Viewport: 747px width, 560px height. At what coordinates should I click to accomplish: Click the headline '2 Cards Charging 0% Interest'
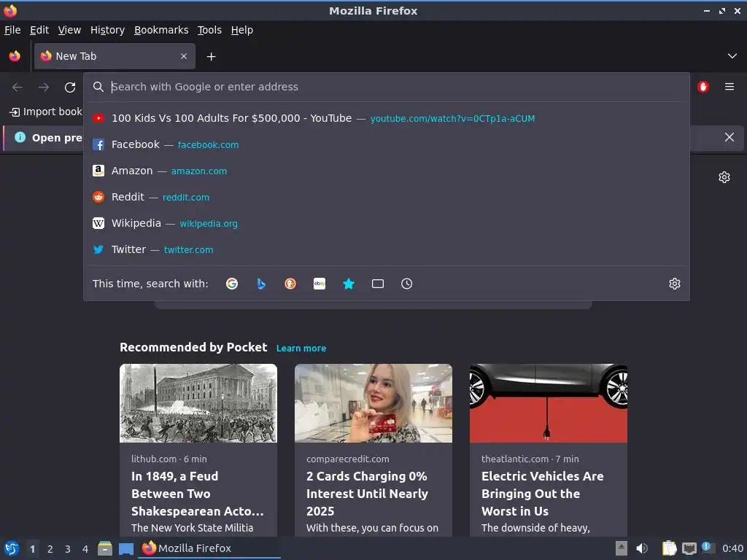click(x=368, y=494)
